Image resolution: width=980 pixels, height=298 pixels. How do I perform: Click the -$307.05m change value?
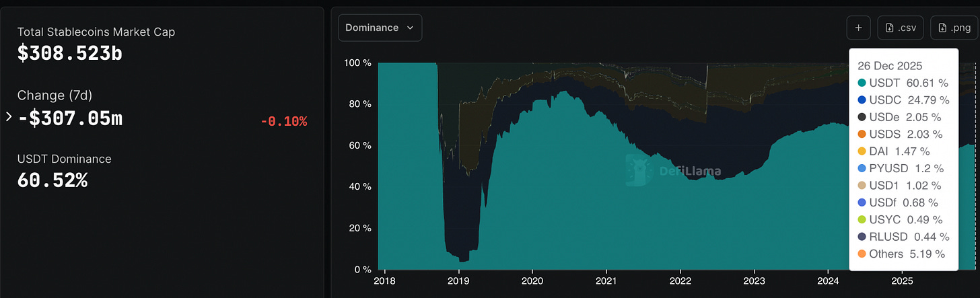point(70,118)
